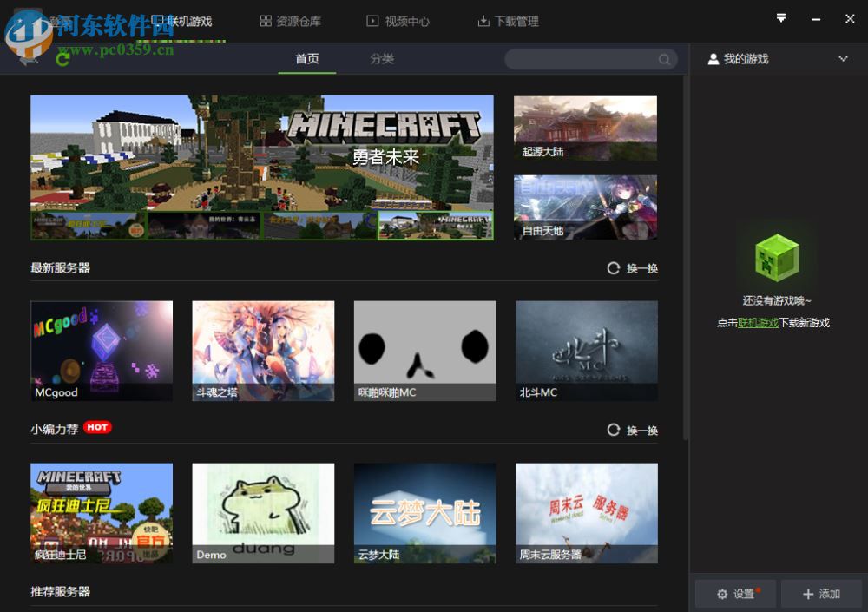
Task: Click the user icon beside 我的游戏
Action: (x=713, y=59)
